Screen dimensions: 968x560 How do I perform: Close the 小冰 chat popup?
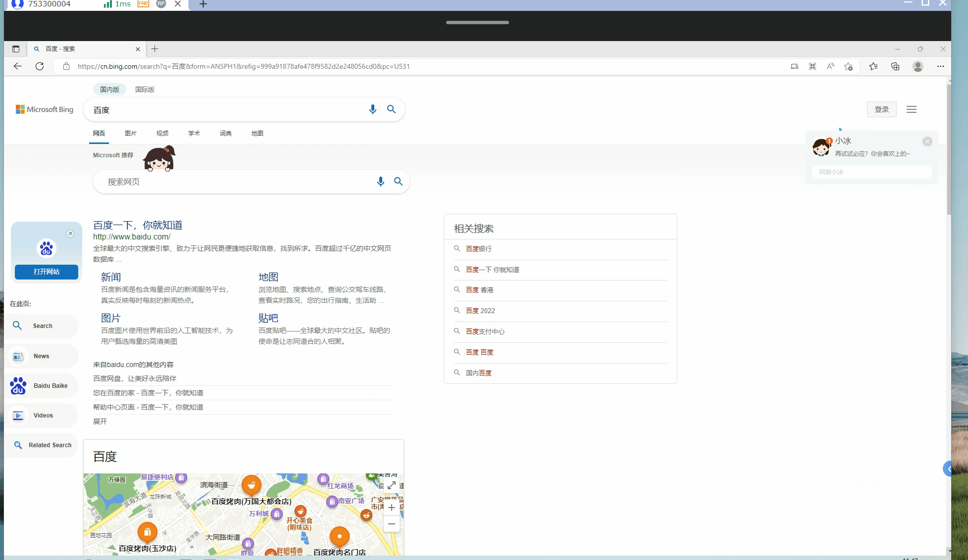coord(927,141)
